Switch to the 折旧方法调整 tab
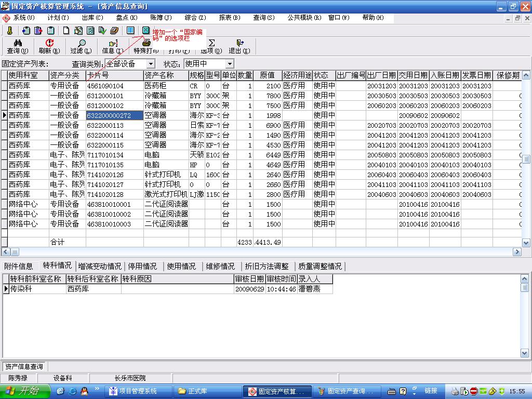Viewport: 532px width, 399px height. point(267,267)
